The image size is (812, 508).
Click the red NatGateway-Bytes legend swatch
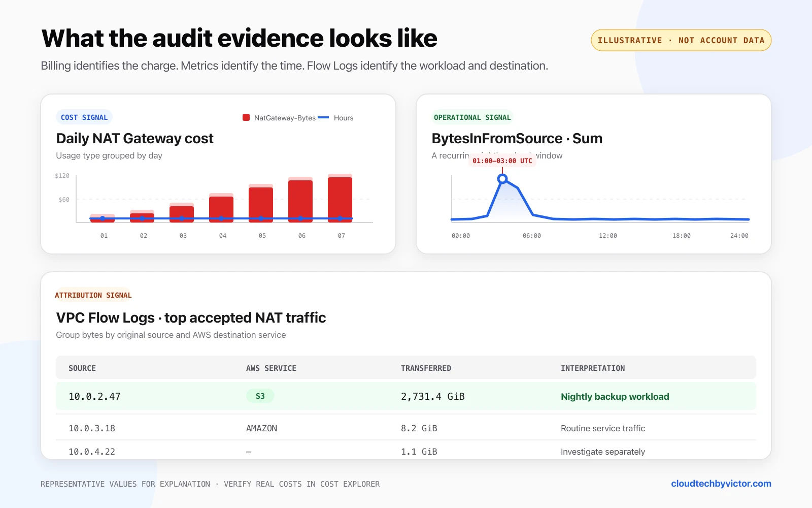[246, 117]
